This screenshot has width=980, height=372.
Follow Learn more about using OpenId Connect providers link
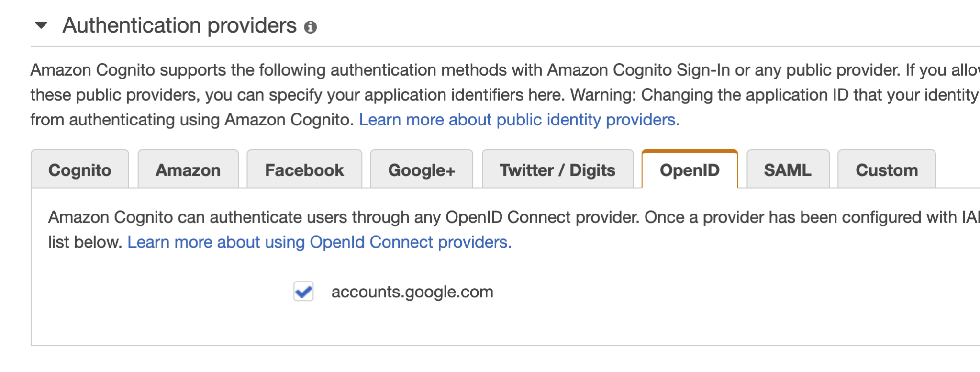319,242
